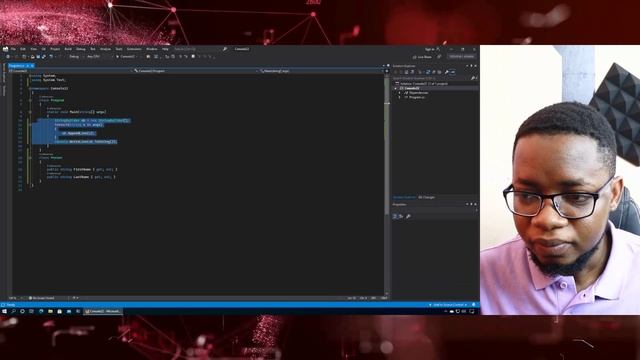Click the Property Pages wrench in Properties panel
The image size is (640, 360).
click(408, 216)
